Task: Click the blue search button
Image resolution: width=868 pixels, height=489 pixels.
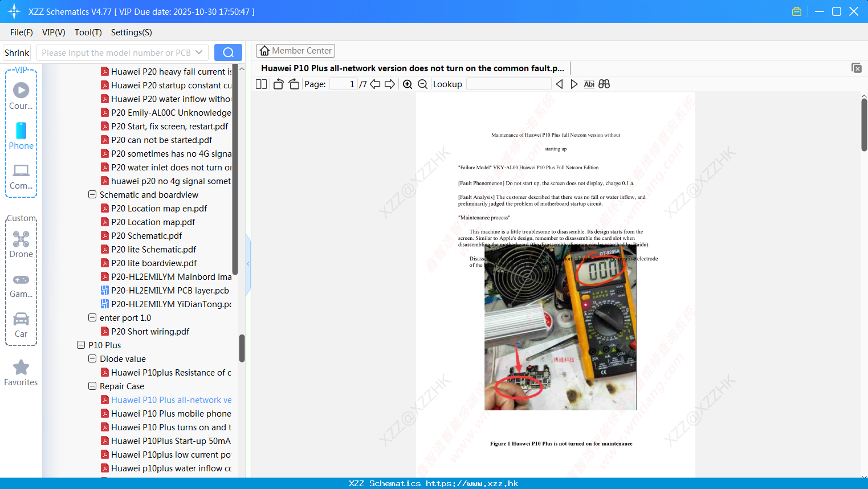Action: click(228, 52)
